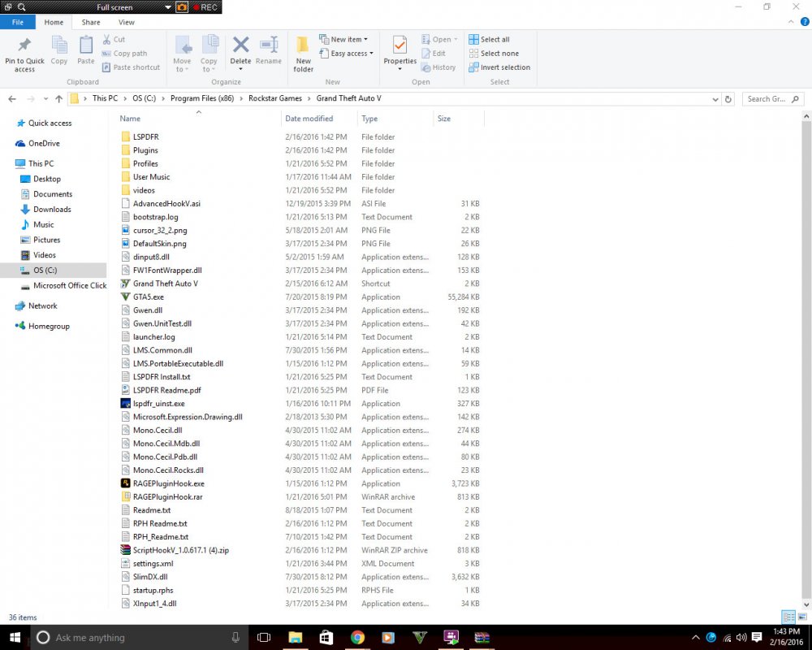Select the RAGEPluginHook.exe file
Image resolution: width=812 pixels, height=650 pixels.
tap(169, 483)
